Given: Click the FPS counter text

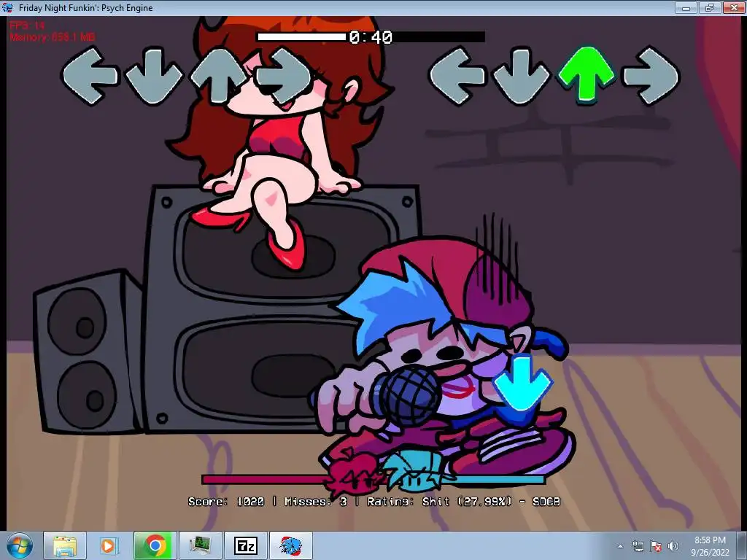Looking at the screenshot, I should (x=27, y=26).
